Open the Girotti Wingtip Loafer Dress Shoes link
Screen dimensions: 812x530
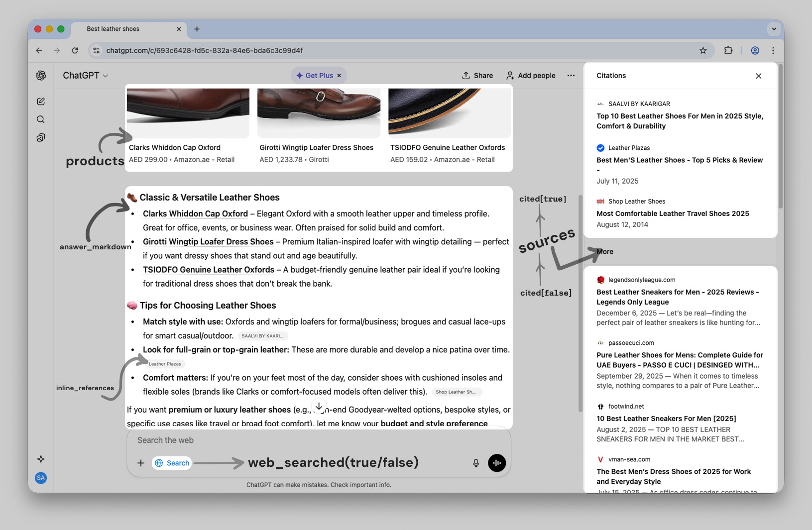point(208,241)
